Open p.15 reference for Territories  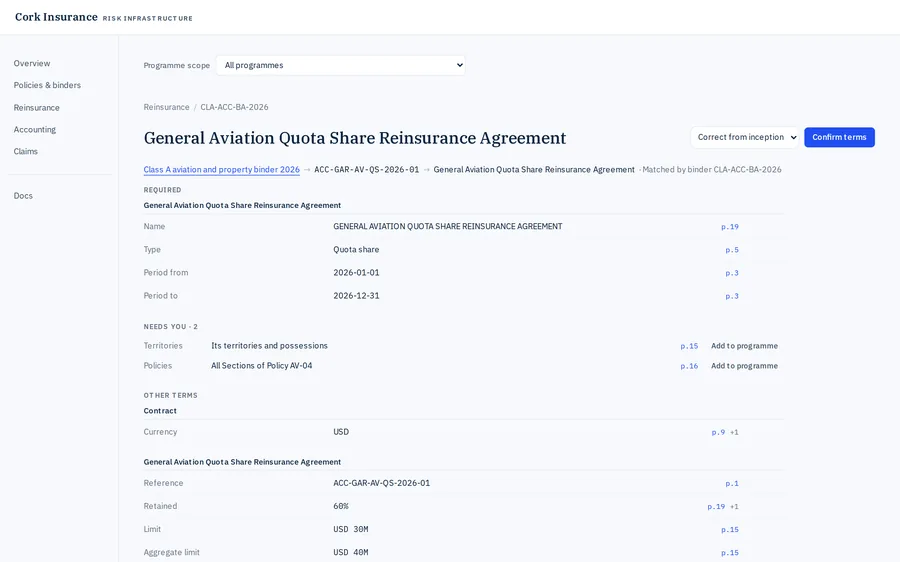[689, 346]
